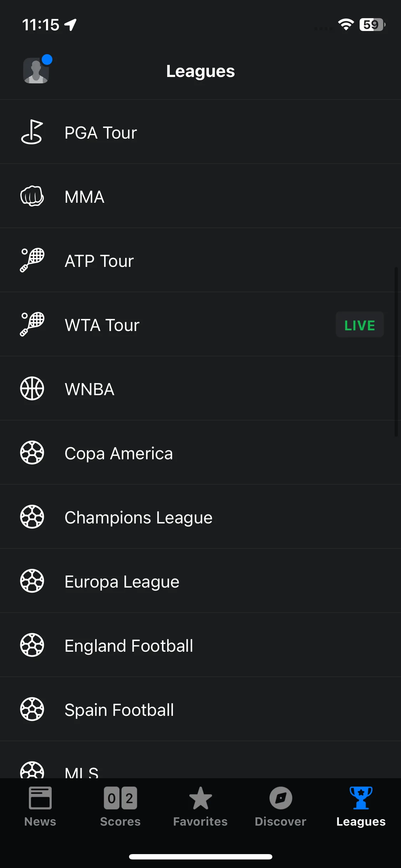This screenshot has height=868, width=401.
Task: Open the partially visible MLS row
Action: tap(200, 760)
